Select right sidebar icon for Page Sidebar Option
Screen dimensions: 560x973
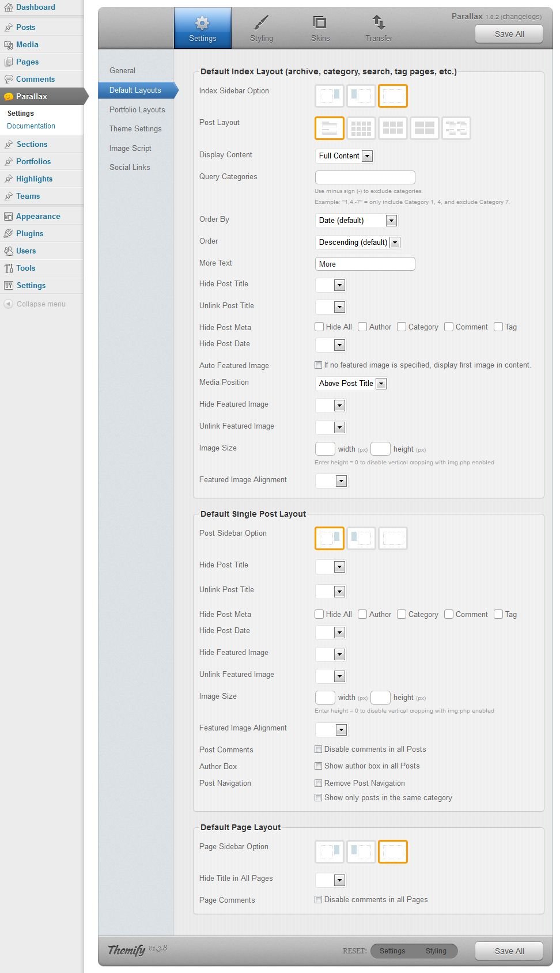330,851
